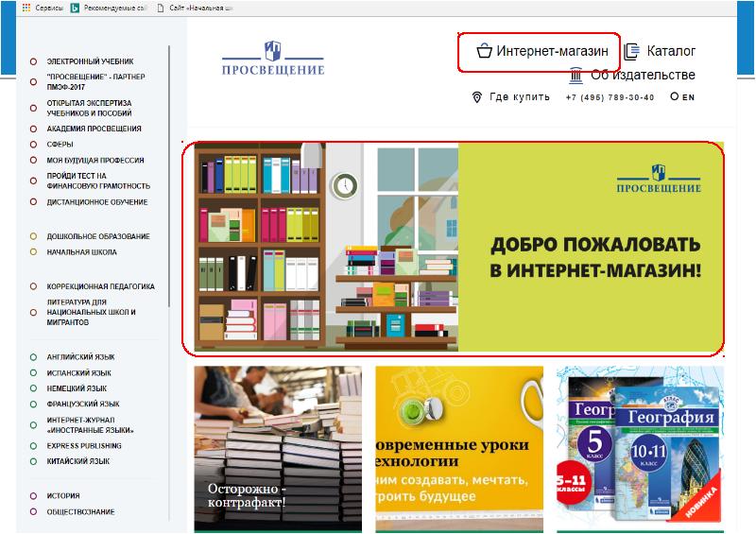Click the Где купить map pin icon
This screenshot has width=756, height=534.
[x=477, y=97]
